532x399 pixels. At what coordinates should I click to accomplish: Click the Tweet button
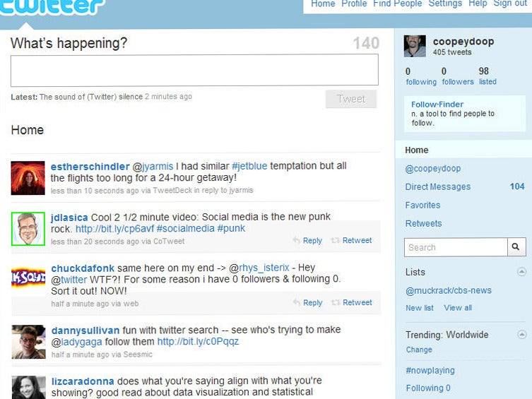[x=351, y=99]
